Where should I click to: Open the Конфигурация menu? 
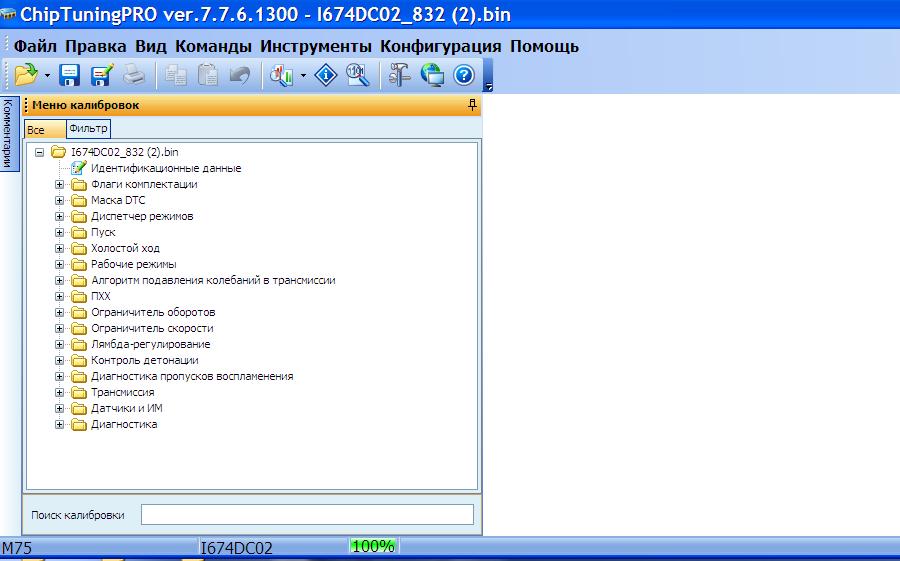(x=441, y=46)
